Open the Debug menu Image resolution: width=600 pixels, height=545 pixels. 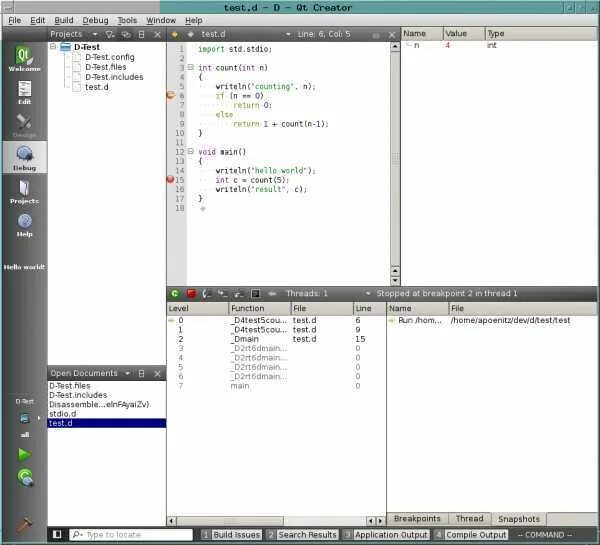(95, 20)
